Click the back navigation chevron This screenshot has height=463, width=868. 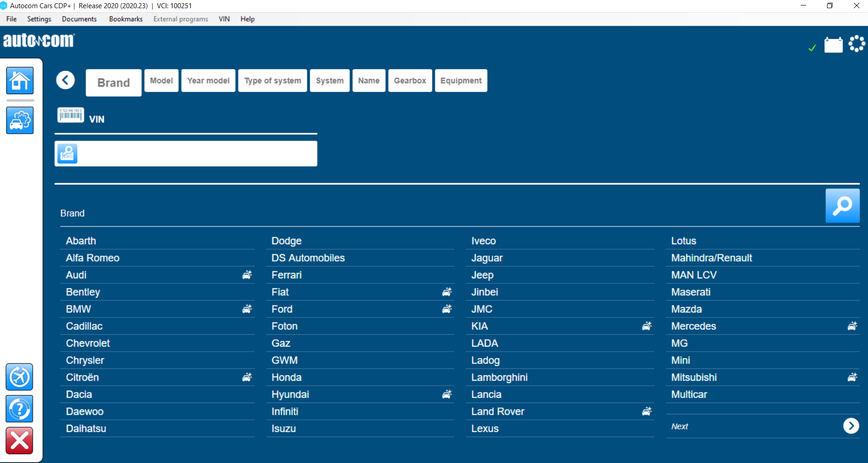point(65,80)
